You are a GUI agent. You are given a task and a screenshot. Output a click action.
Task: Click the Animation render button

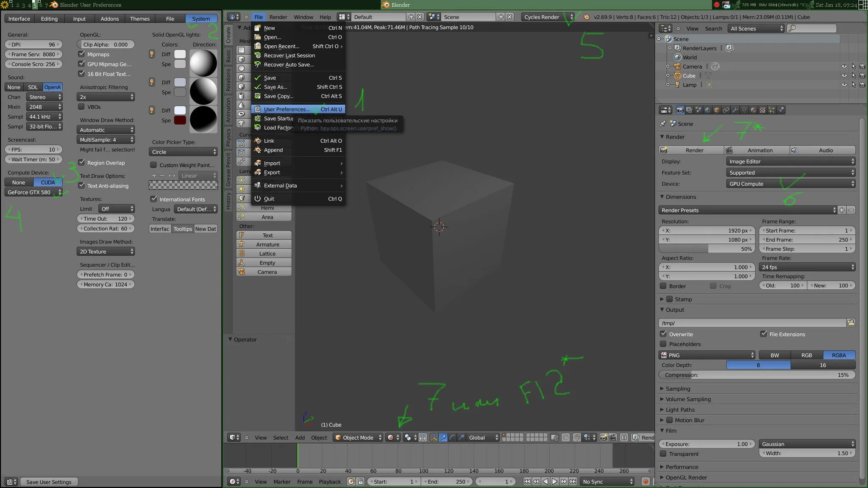click(757, 150)
